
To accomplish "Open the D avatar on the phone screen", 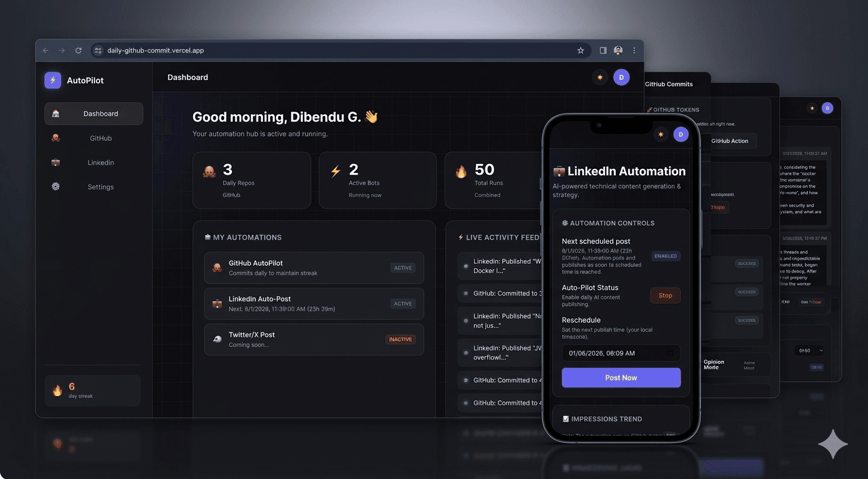I will (x=680, y=134).
